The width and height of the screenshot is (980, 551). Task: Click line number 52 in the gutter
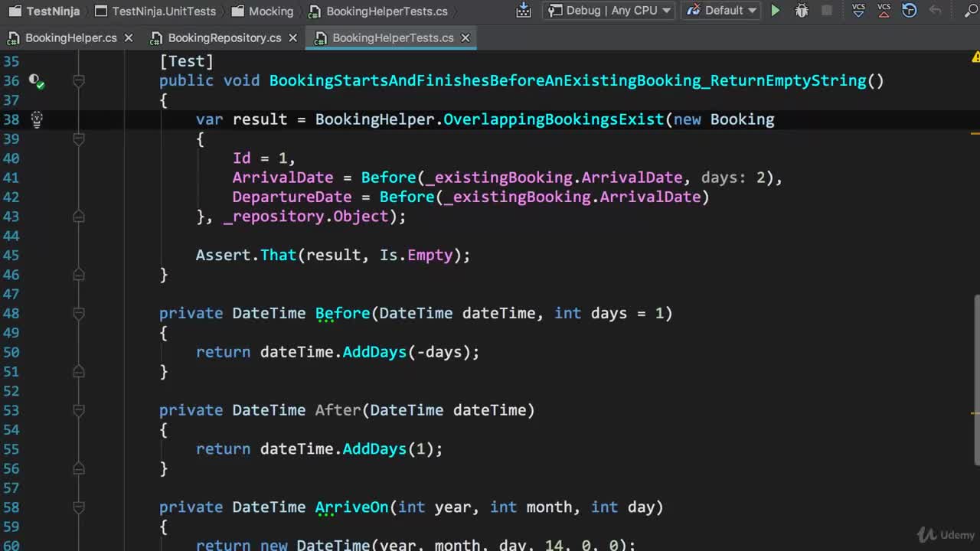pyautogui.click(x=11, y=391)
